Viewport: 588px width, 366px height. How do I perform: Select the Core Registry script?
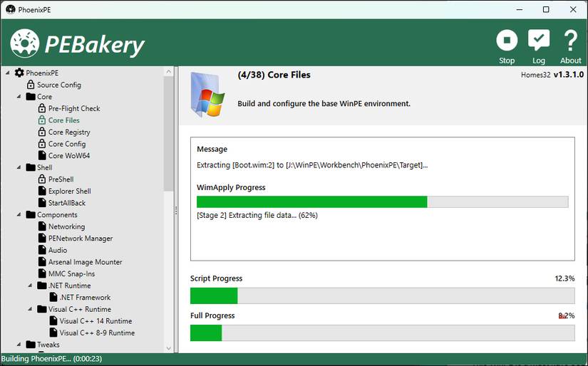69,132
